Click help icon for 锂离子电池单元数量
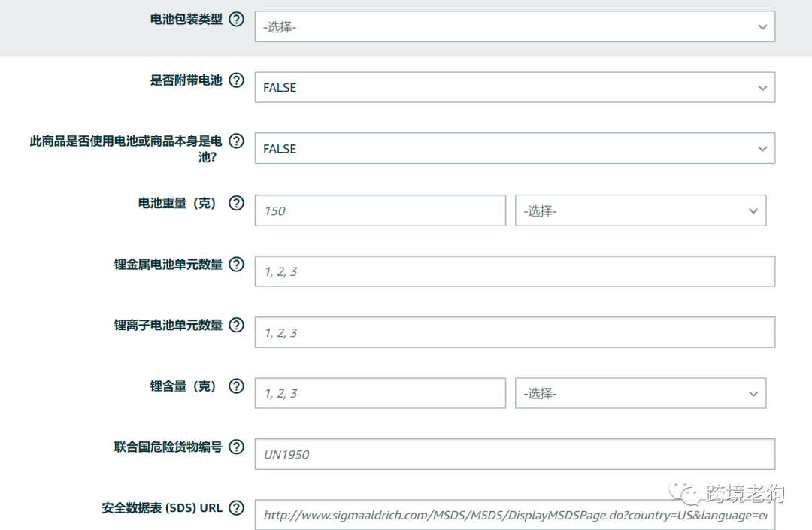Screen dimensions: 812x530 [x=237, y=325]
